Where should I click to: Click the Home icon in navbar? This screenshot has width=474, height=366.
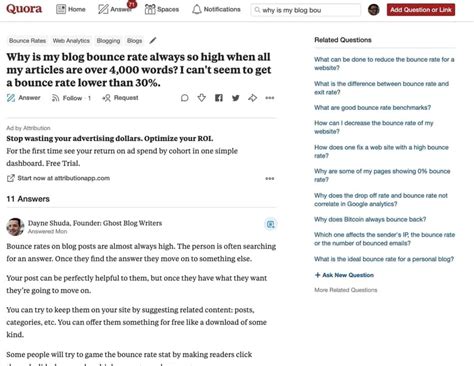click(61, 9)
